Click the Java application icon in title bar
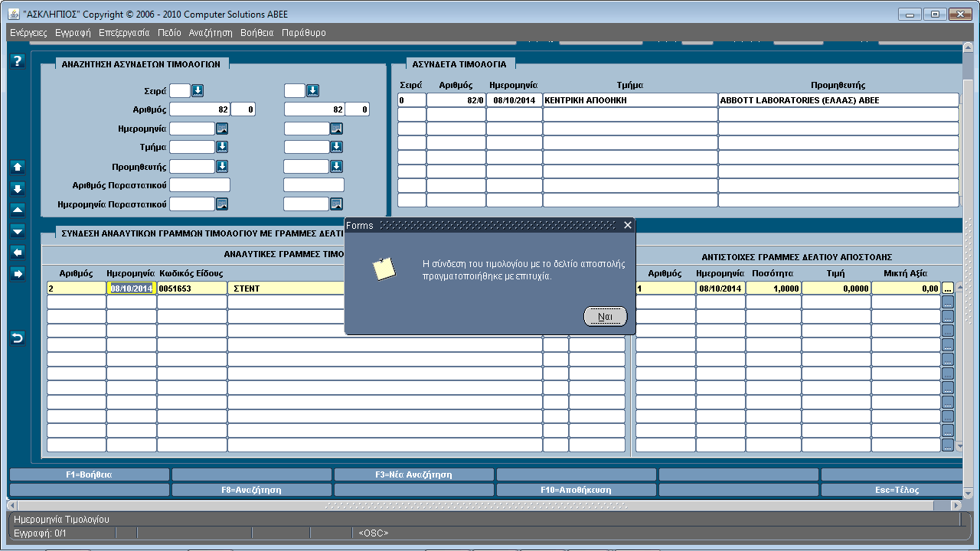The image size is (980, 551). pos(14,15)
